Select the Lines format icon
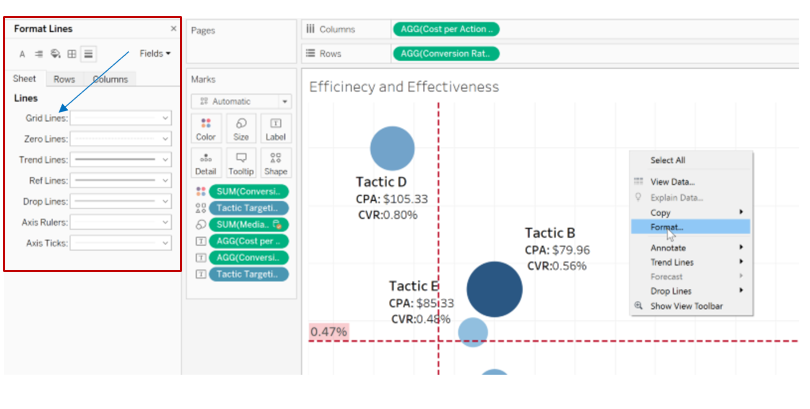The image size is (810, 409). point(88,54)
